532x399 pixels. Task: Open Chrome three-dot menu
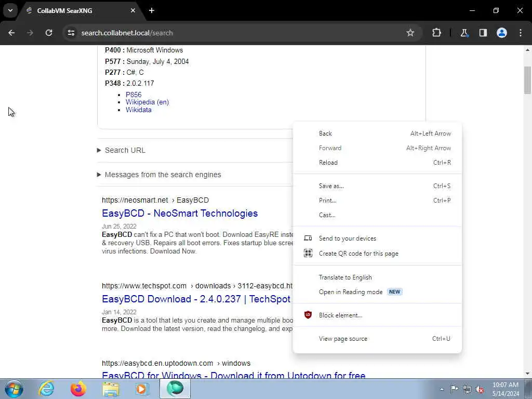521,33
